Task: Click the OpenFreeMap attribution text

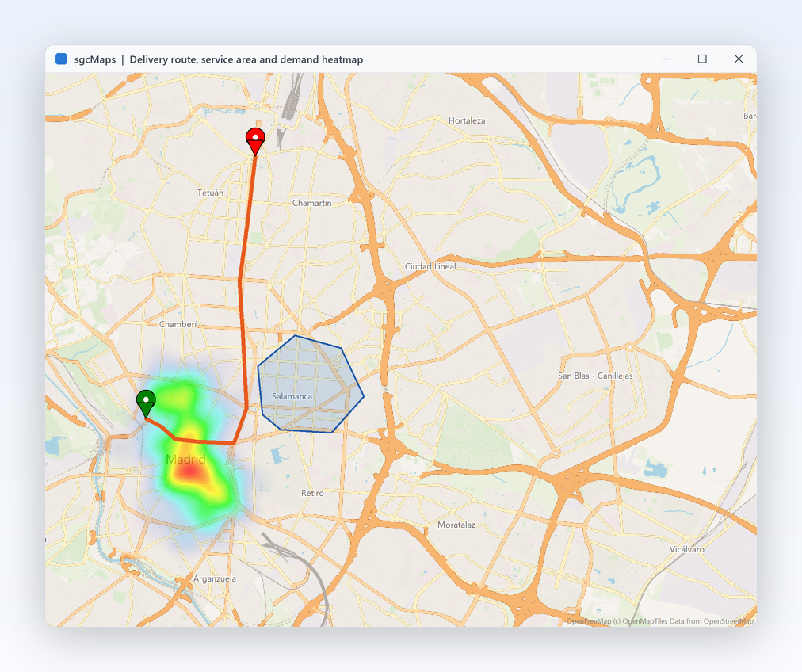Action: [660, 621]
